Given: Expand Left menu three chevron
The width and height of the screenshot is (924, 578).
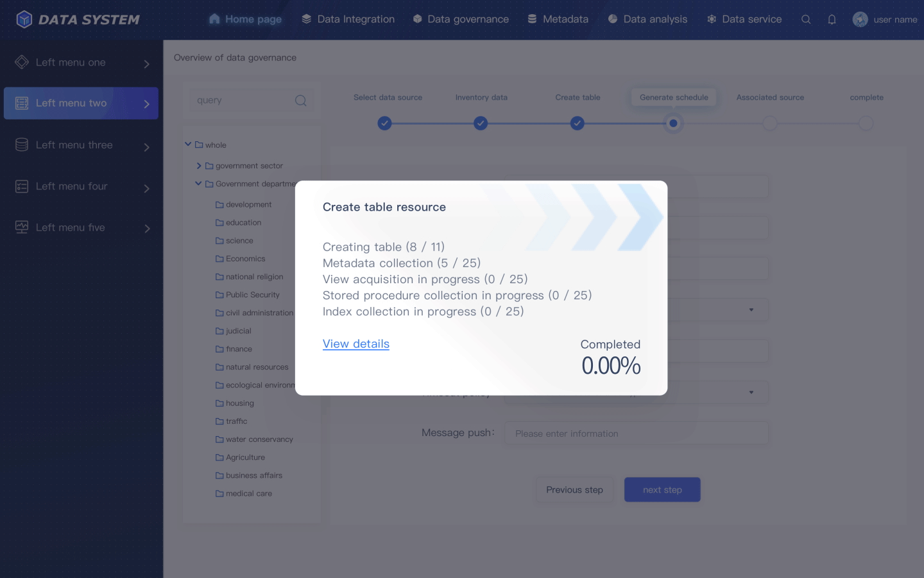Looking at the screenshot, I should point(146,147).
